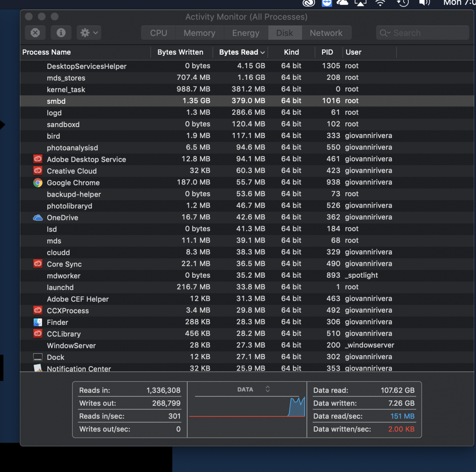476x472 pixels.
Task: Select the smbd process row
Action: 247,101
